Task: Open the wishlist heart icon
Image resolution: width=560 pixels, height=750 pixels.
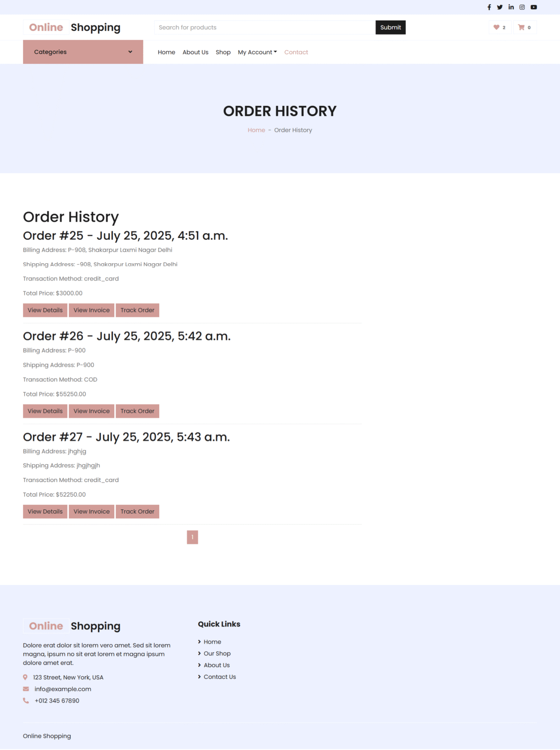Action: (497, 27)
